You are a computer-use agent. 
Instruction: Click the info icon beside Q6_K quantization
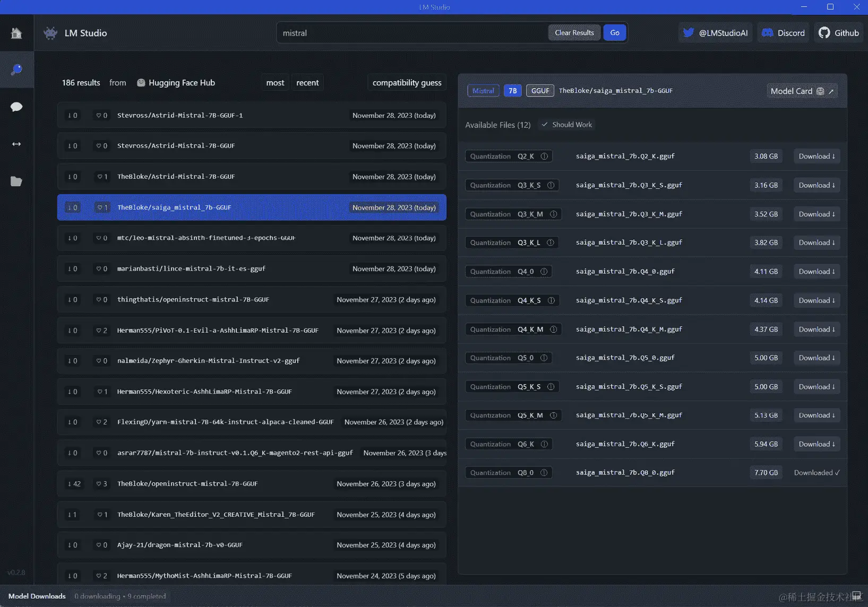pos(544,444)
